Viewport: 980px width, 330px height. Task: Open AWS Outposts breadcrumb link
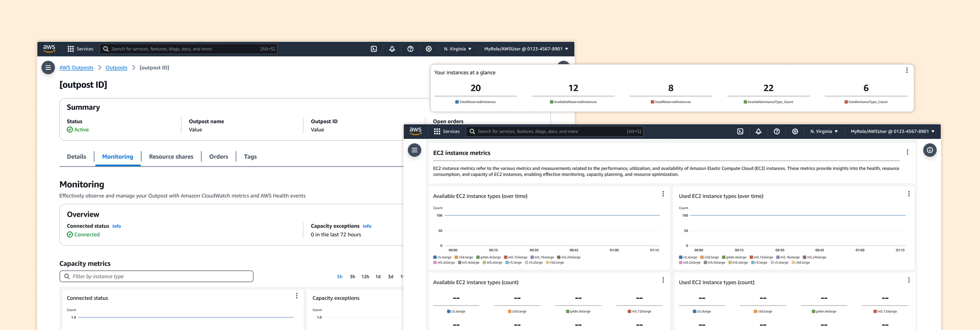click(x=76, y=68)
